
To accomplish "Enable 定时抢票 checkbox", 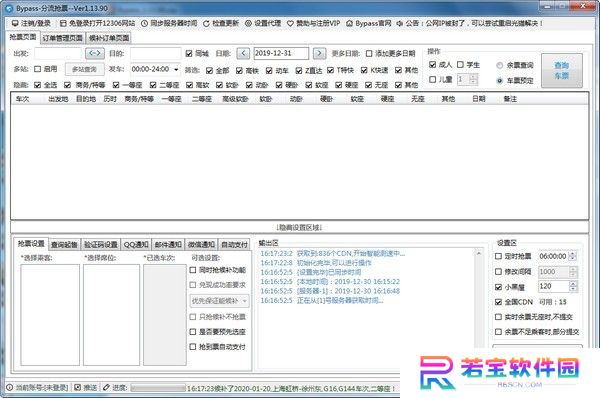I will coord(498,256).
